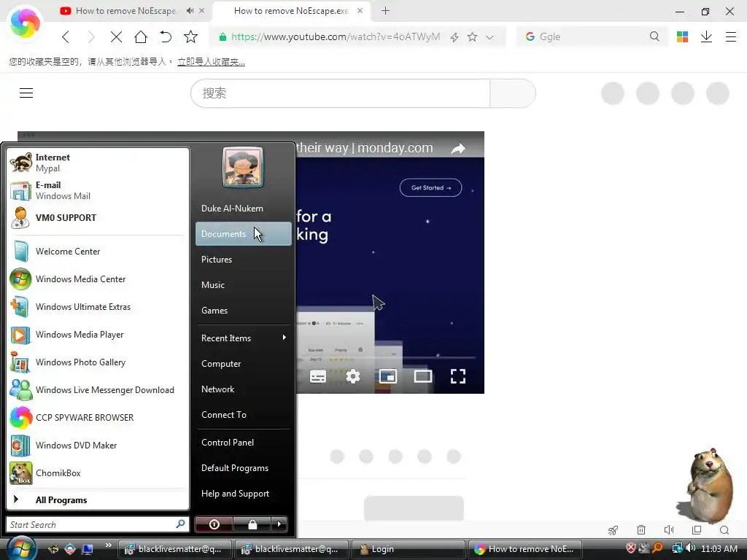747x560 pixels.
Task: Click the favorites star in the toolbar
Action: click(190, 36)
